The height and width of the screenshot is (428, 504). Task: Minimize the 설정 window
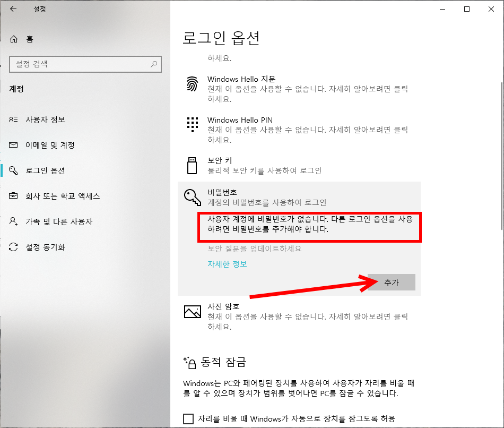point(442,9)
